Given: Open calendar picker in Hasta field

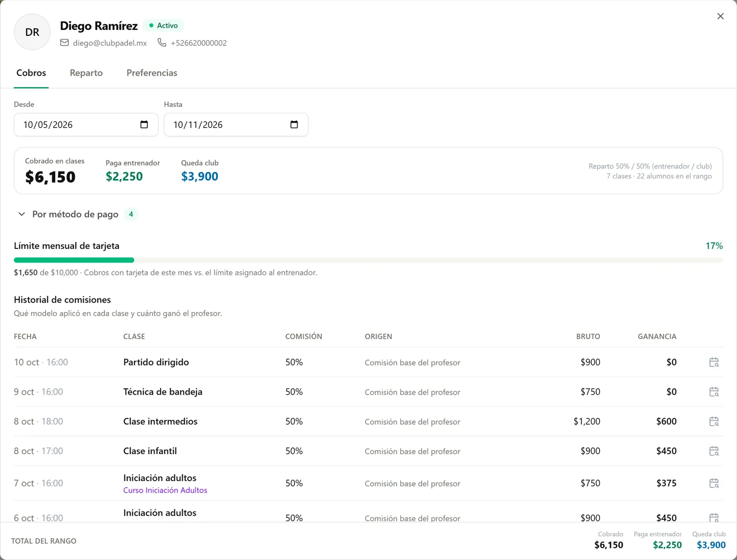Looking at the screenshot, I should 294,125.
